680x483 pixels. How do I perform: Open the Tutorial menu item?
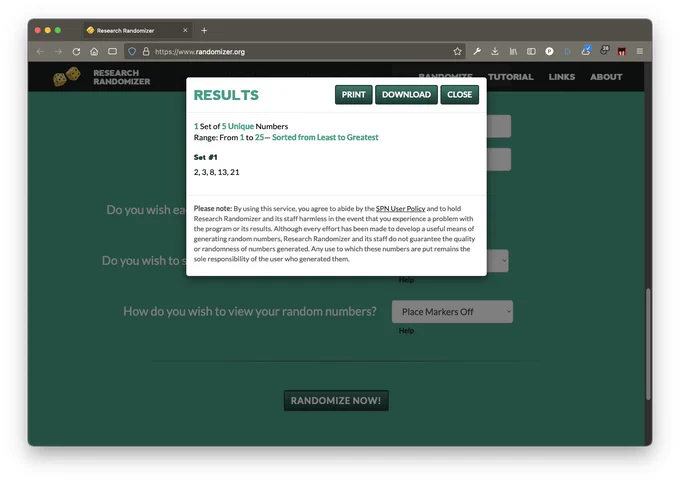tap(510, 77)
